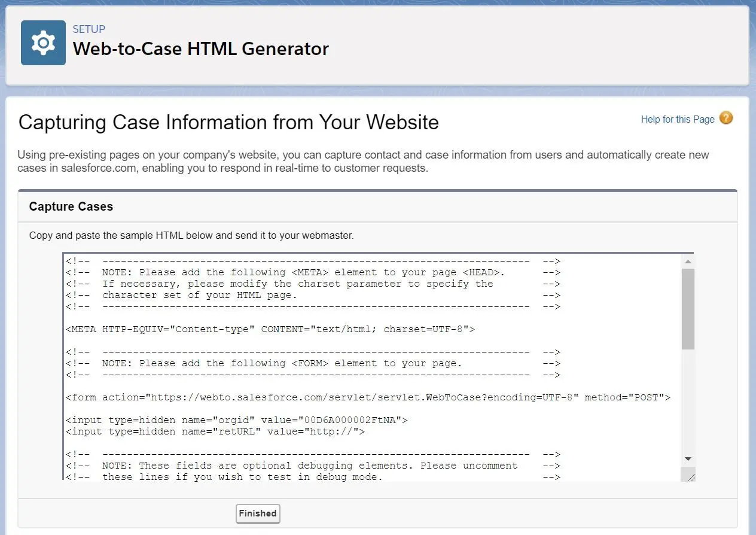Image resolution: width=756 pixels, height=535 pixels.
Task: Click the 'modify the charset parameter' comment line
Action: pos(313,284)
